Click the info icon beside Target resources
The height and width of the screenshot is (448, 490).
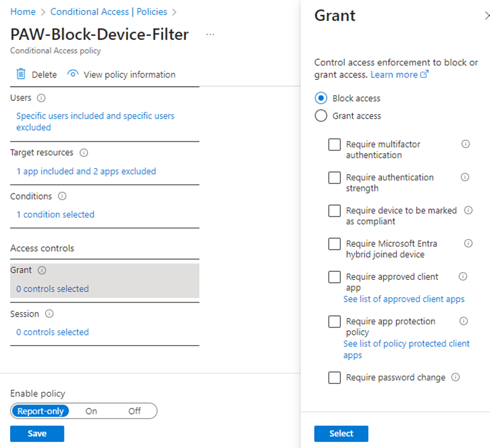pos(84,153)
